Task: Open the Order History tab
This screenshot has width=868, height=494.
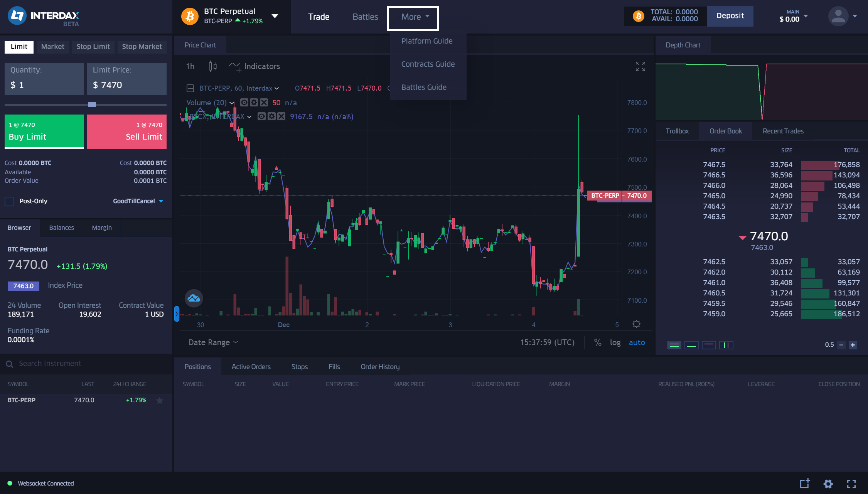Action: [380, 367]
